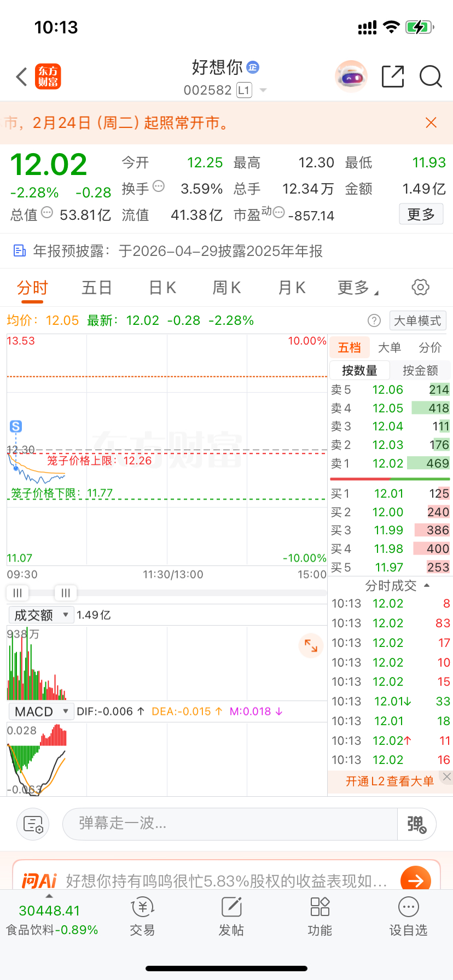
Task: Dismiss the market notice banner
Action: pyautogui.click(x=431, y=122)
